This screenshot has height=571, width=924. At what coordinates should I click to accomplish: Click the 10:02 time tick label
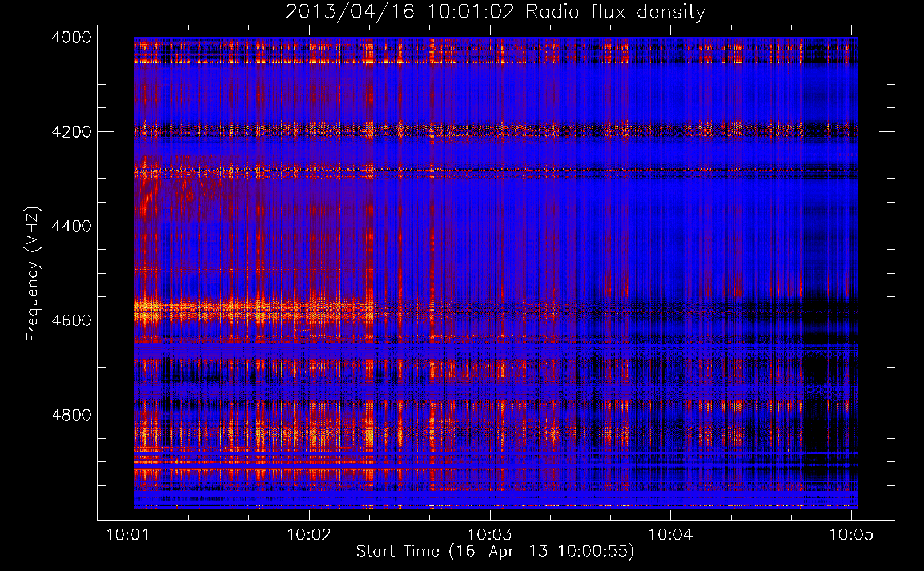[309, 534]
